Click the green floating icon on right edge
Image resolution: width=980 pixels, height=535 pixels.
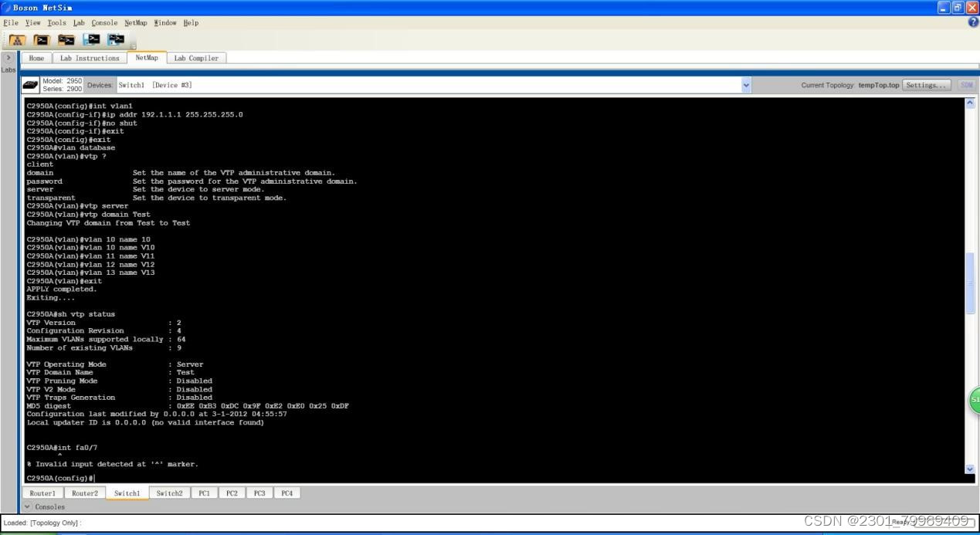(x=974, y=401)
